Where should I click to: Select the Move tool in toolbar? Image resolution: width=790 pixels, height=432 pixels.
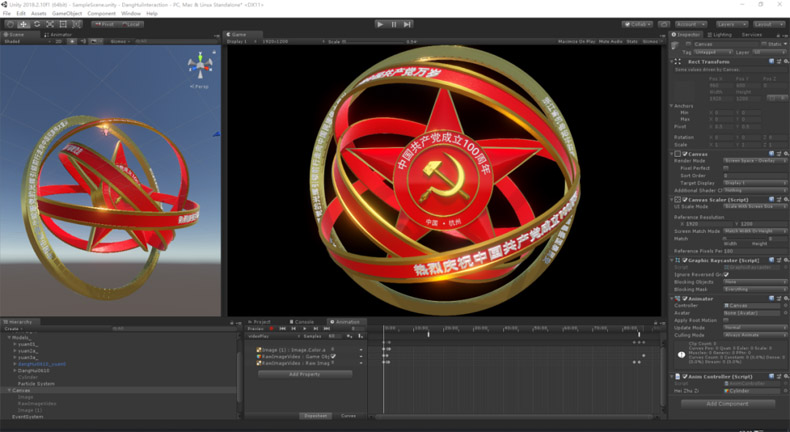tap(24, 24)
